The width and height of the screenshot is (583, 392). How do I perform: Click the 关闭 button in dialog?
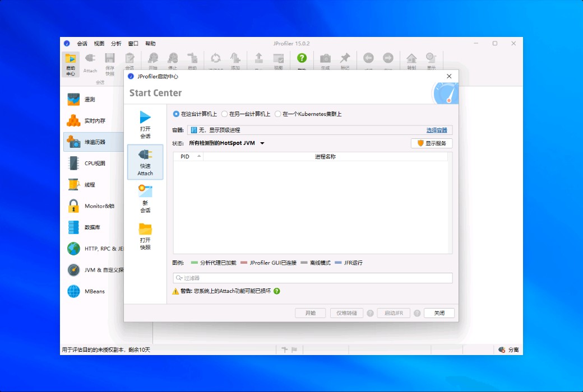pyautogui.click(x=439, y=313)
